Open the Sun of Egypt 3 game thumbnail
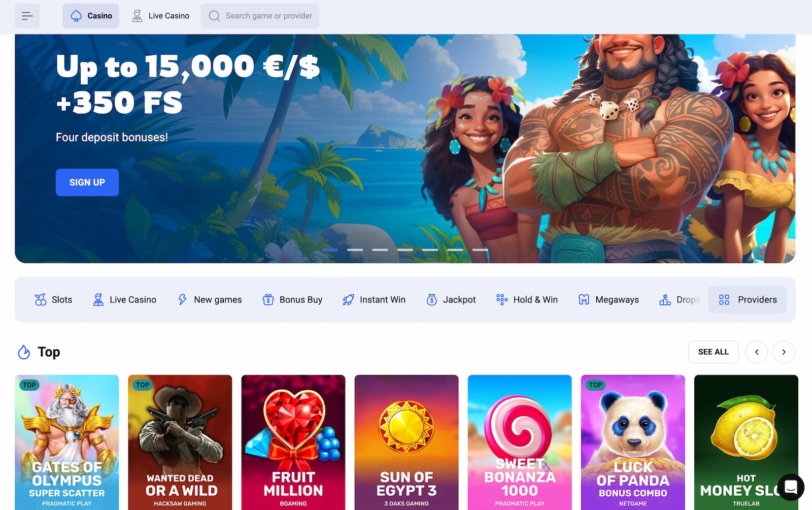Viewport: 812px width, 510px height. coord(407,442)
